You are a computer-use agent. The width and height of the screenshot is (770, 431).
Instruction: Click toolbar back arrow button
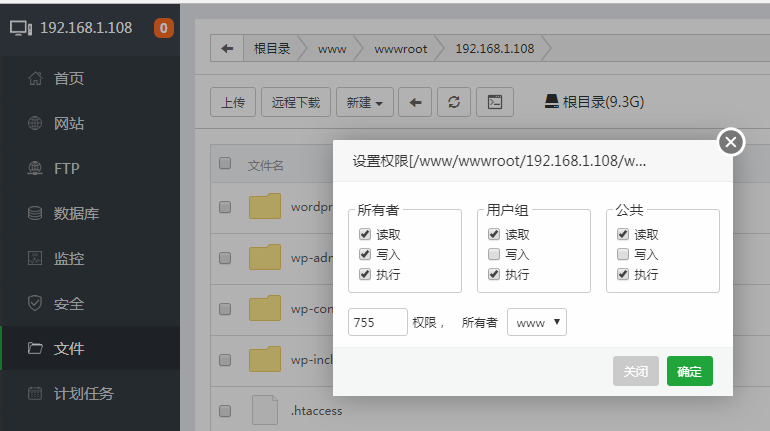415,102
